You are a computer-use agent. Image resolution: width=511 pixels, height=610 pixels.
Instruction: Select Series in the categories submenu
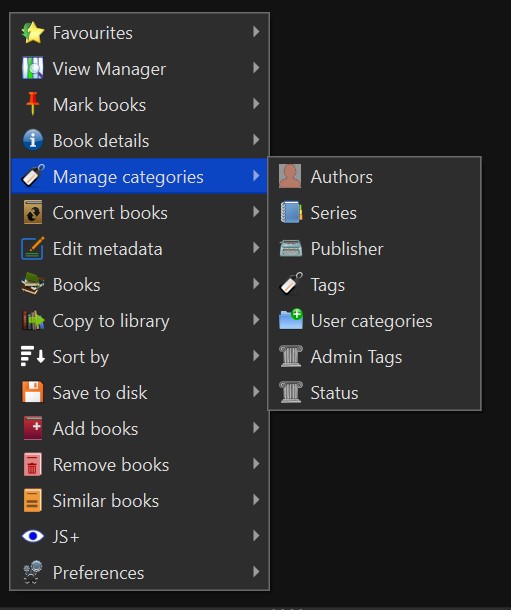[374, 213]
